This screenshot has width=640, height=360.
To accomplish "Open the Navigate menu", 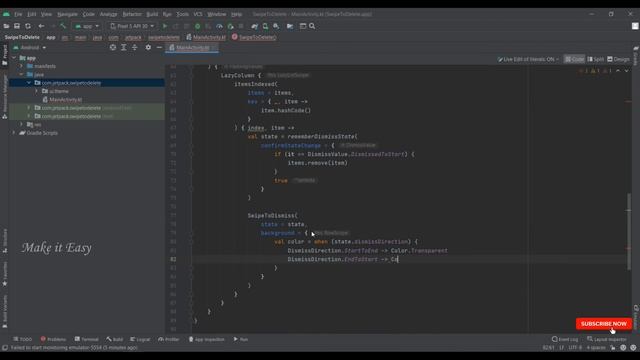I will click(67, 14).
